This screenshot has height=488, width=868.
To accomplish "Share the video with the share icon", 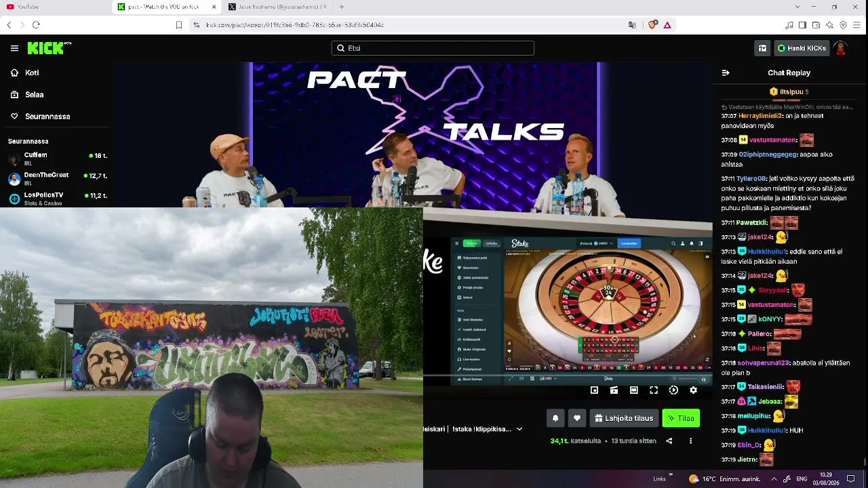I will 669,441.
